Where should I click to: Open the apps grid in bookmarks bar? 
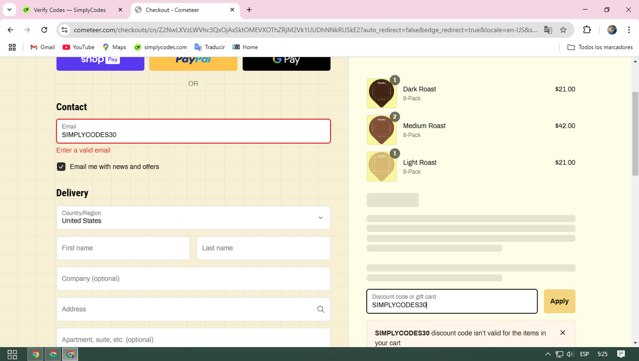pyautogui.click(x=12, y=47)
